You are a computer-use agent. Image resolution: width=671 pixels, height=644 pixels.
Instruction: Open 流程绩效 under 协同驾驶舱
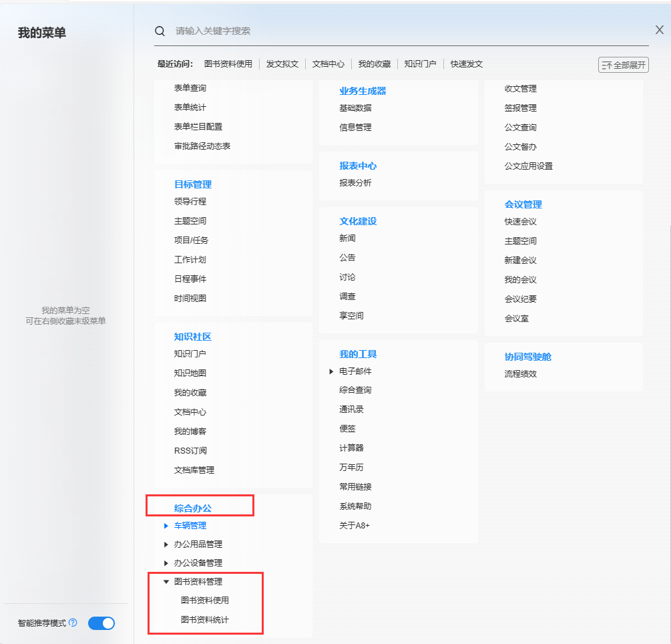(521, 374)
